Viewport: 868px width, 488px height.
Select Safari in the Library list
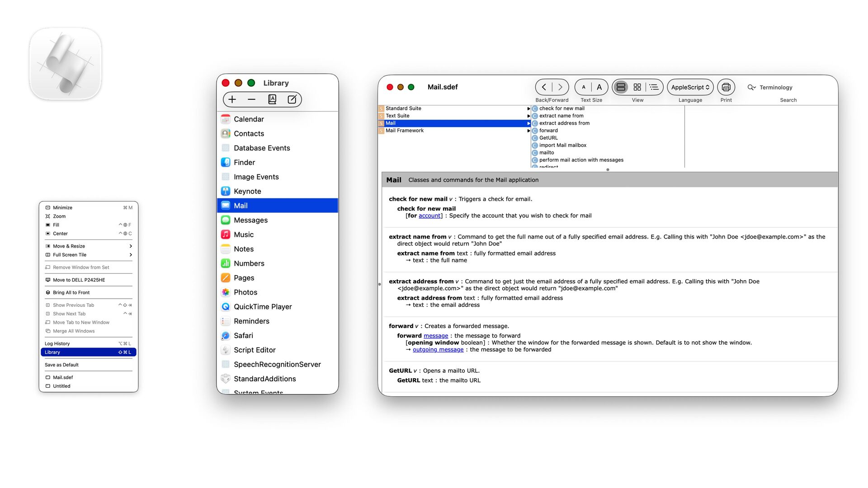click(243, 335)
